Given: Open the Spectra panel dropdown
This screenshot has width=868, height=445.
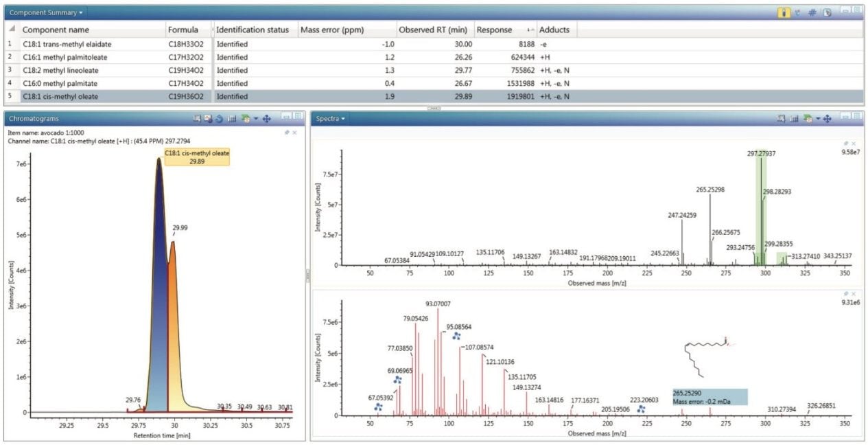Looking at the screenshot, I should [329, 119].
